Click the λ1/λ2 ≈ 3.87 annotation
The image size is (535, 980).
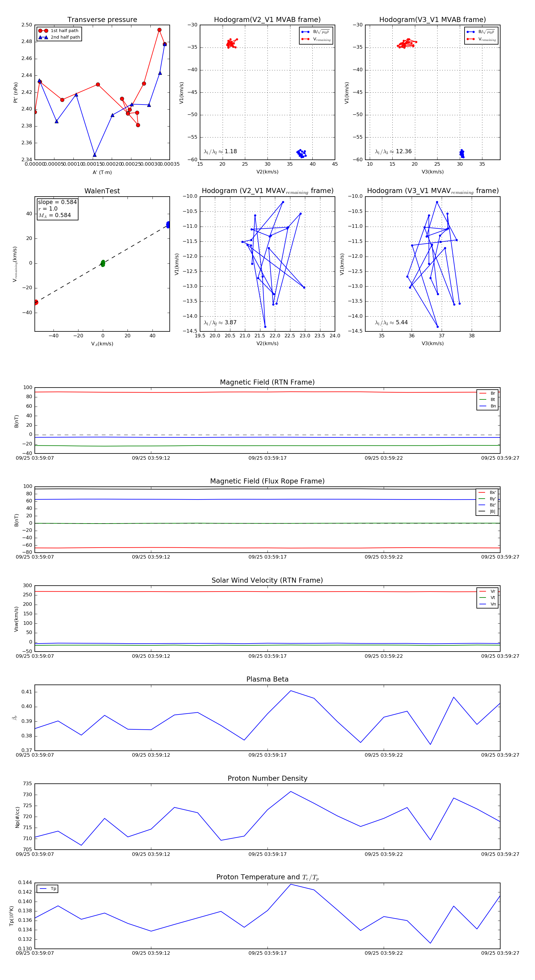point(220,323)
